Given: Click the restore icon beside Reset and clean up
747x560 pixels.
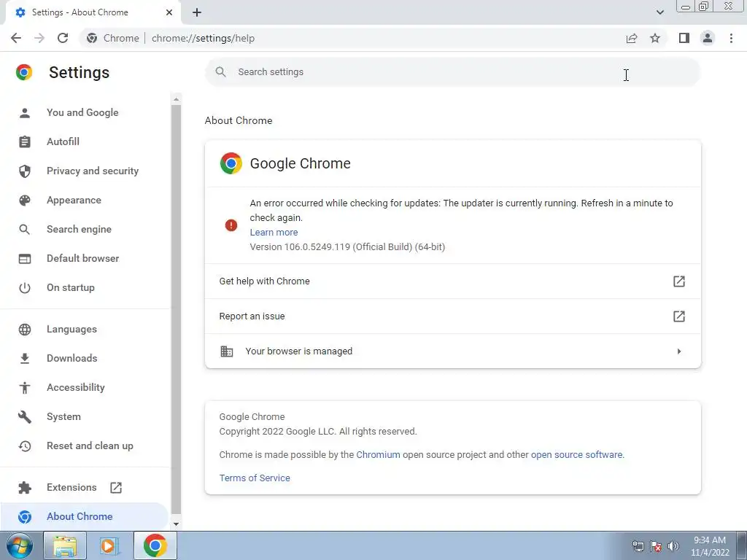Looking at the screenshot, I should pyautogui.click(x=25, y=446).
